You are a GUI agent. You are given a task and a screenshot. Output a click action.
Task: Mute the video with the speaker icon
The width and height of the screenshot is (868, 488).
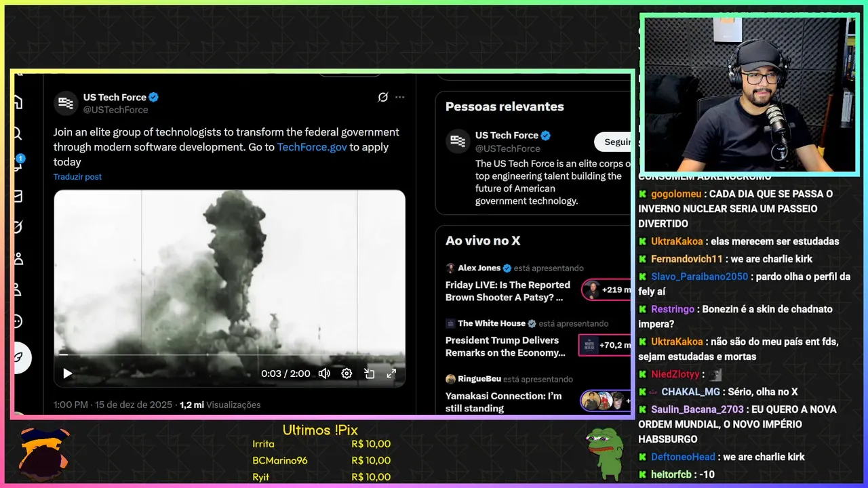[x=325, y=373]
